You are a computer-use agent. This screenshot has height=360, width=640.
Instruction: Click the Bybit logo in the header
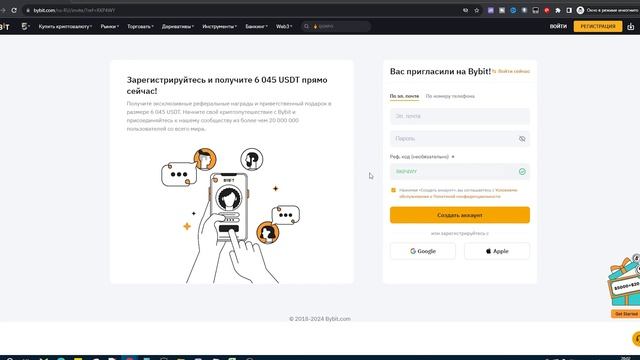coord(4,27)
